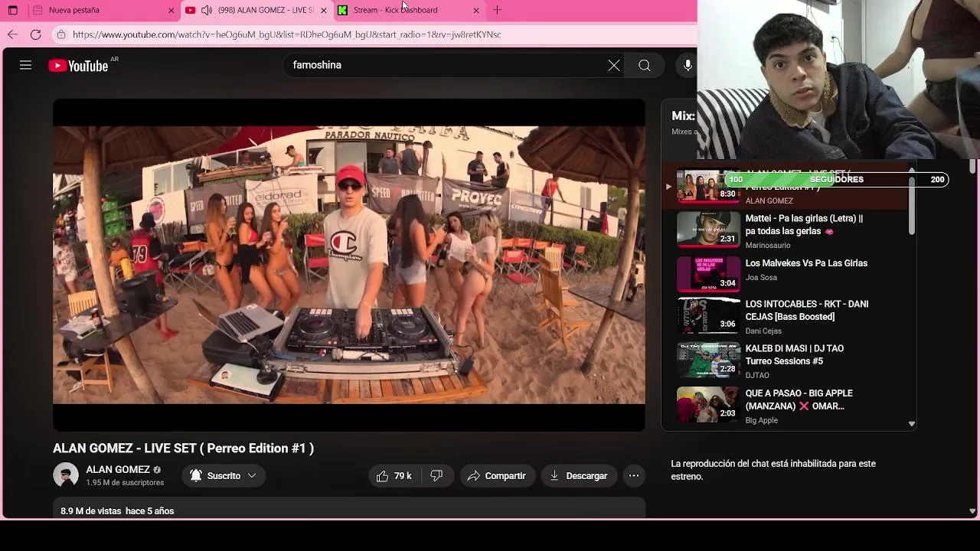Open Los Malvekes Vs Pa Las Girlas title
The height and width of the screenshot is (551, 980).
[806, 263]
